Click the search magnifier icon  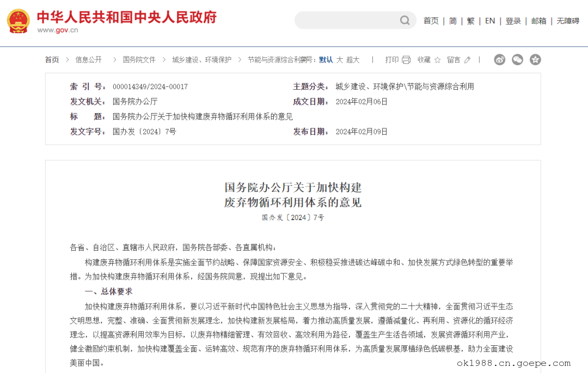pyautogui.click(x=405, y=21)
